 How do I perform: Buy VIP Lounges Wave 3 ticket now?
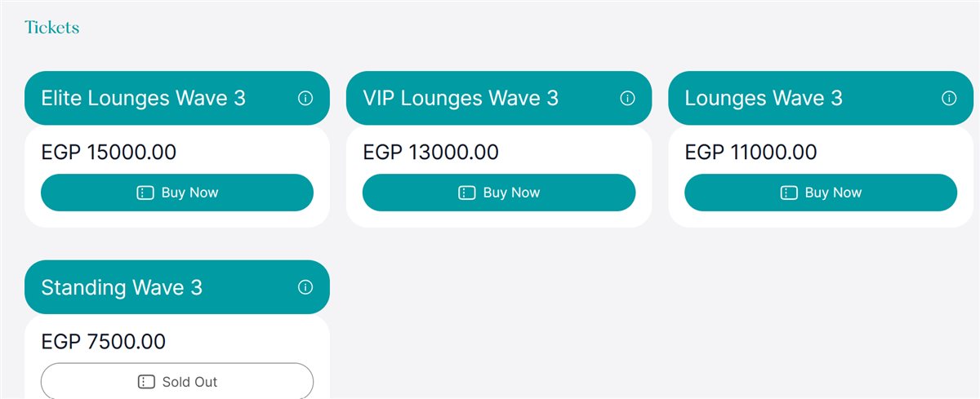click(499, 193)
